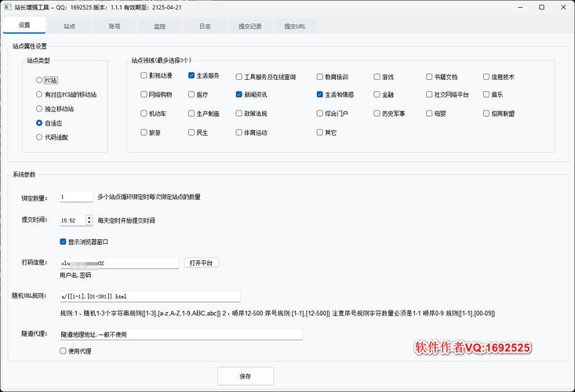Enable the 使用代理 checkbox
Image resolution: width=575 pixels, height=392 pixels.
pos(64,351)
